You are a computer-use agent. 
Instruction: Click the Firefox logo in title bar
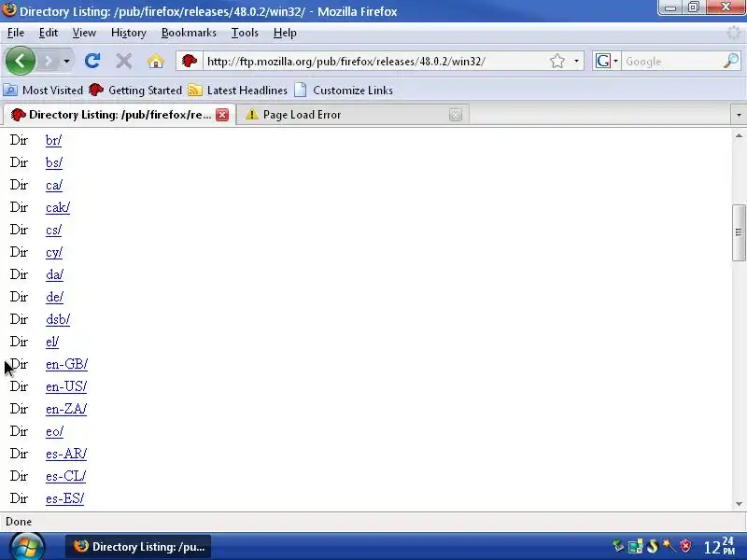point(9,9)
